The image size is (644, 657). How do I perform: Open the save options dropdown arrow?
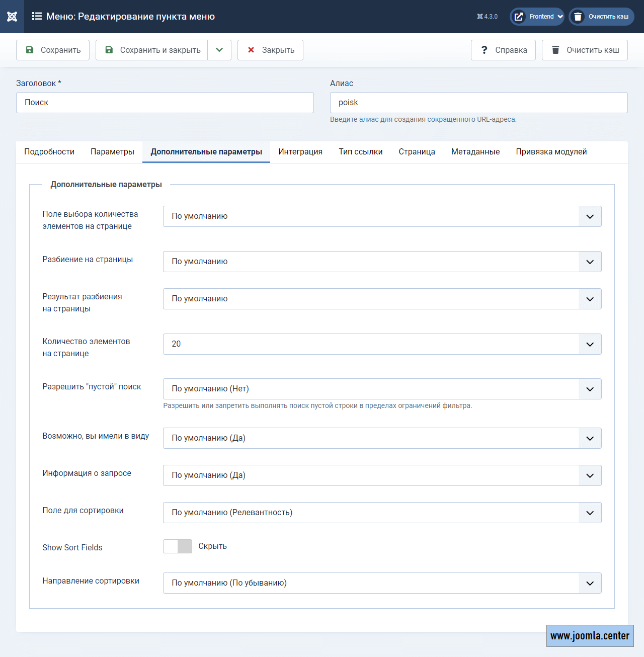click(219, 50)
